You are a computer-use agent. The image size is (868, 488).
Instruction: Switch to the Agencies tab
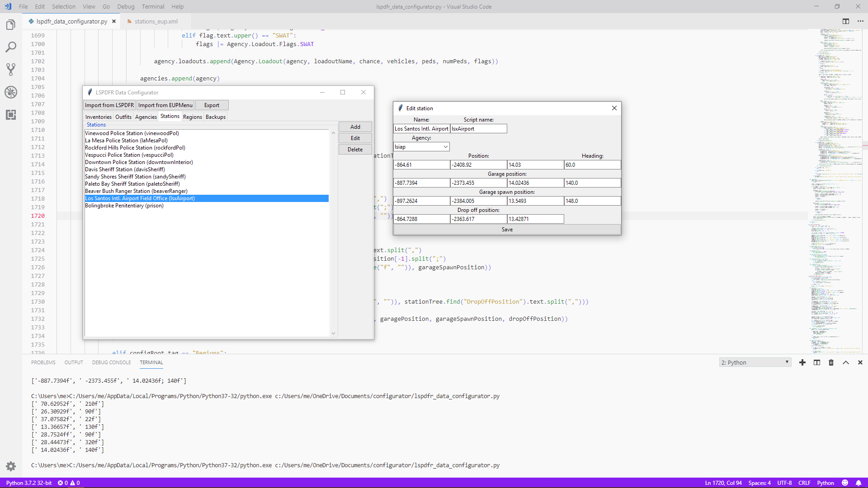click(x=146, y=117)
